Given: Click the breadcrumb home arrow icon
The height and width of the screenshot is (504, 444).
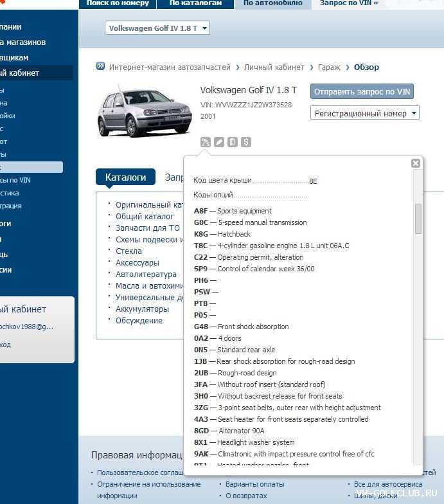Looking at the screenshot, I should click(100, 66).
